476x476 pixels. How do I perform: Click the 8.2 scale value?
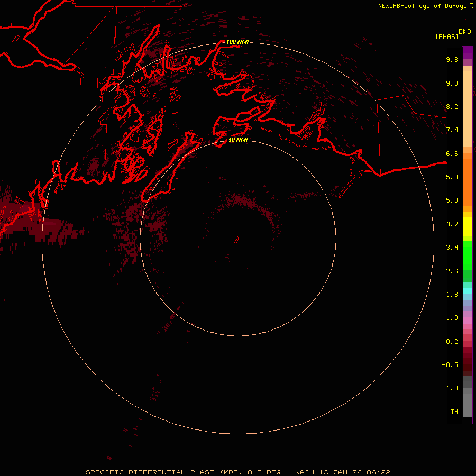click(452, 106)
